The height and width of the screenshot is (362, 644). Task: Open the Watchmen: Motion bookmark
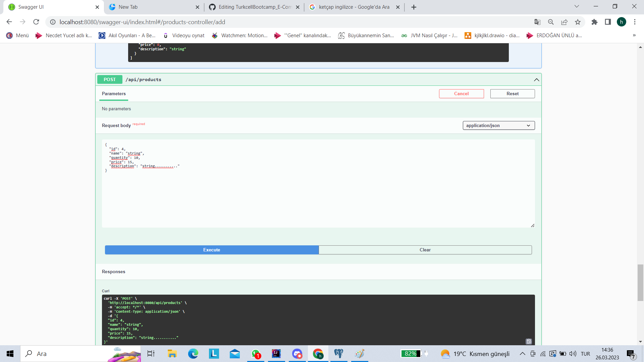tap(239, 36)
